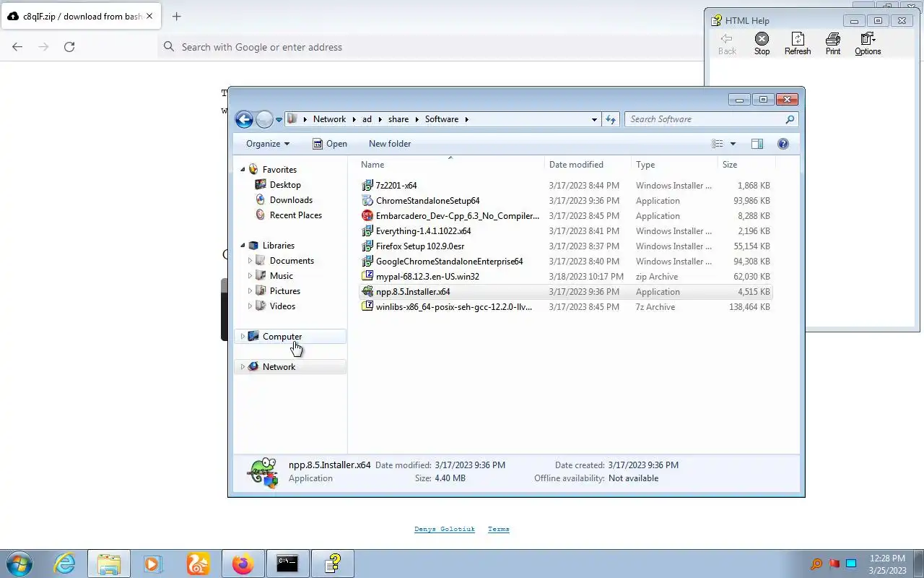Click the Change your view icon
924x578 pixels.
(718, 144)
